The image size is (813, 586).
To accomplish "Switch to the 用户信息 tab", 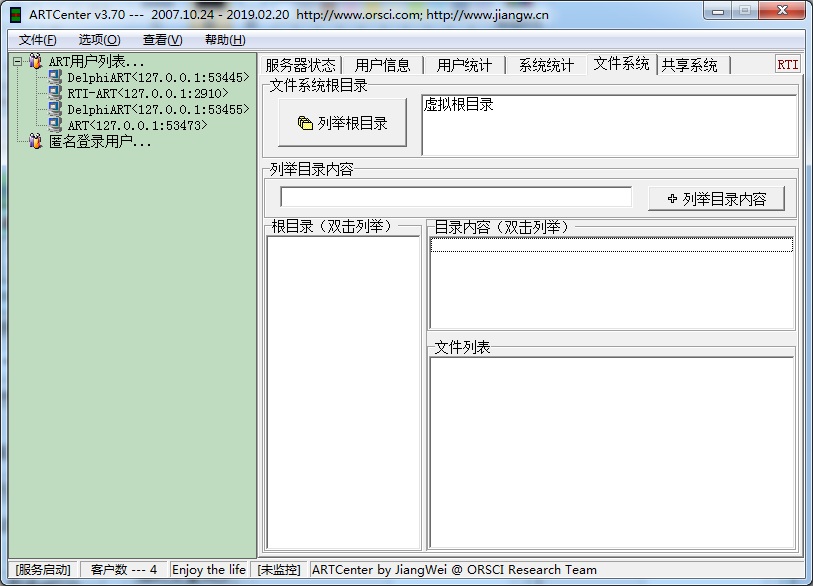I will pyautogui.click(x=383, y=65).
